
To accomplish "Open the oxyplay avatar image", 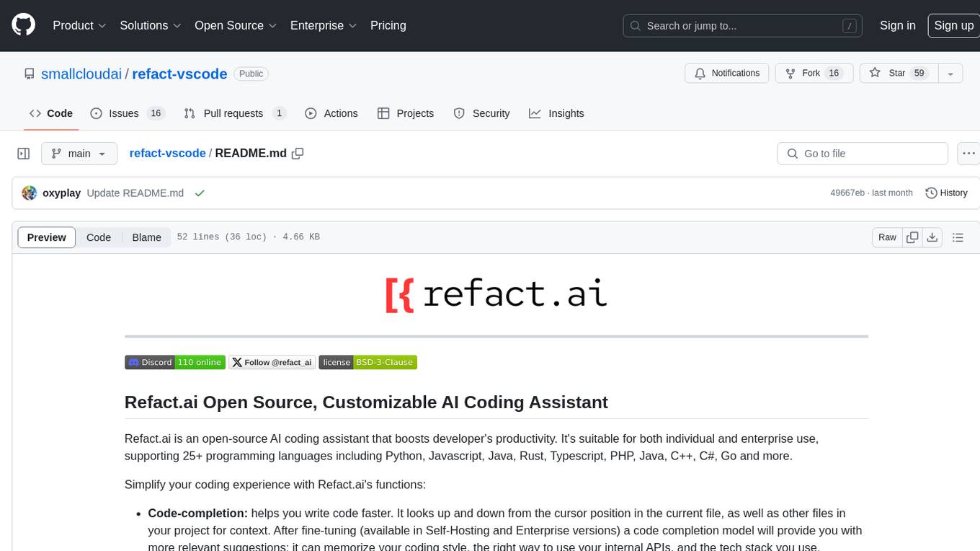I will pyautogui.click(x=30, y=193).
